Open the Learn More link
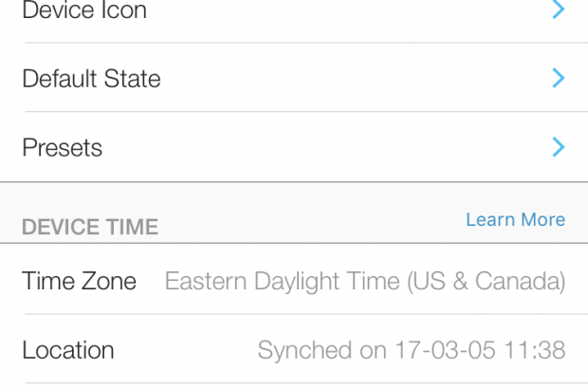 click(x=515, y=220)
